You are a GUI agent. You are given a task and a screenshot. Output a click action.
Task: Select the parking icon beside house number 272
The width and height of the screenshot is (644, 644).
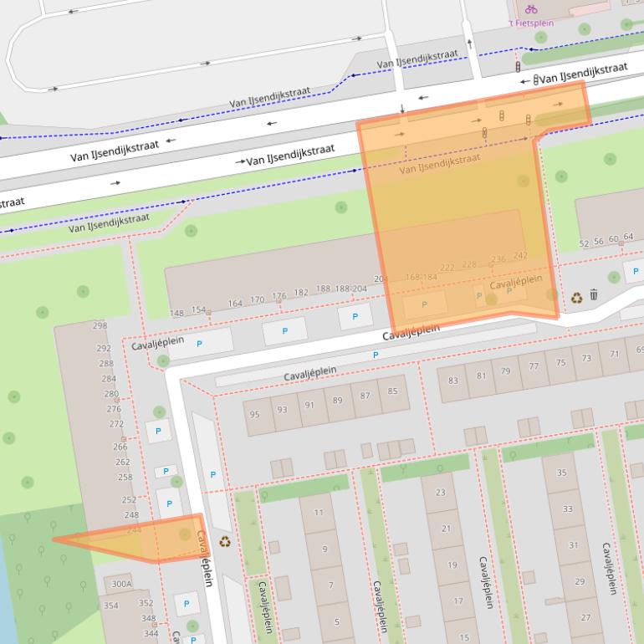[157, 431]
